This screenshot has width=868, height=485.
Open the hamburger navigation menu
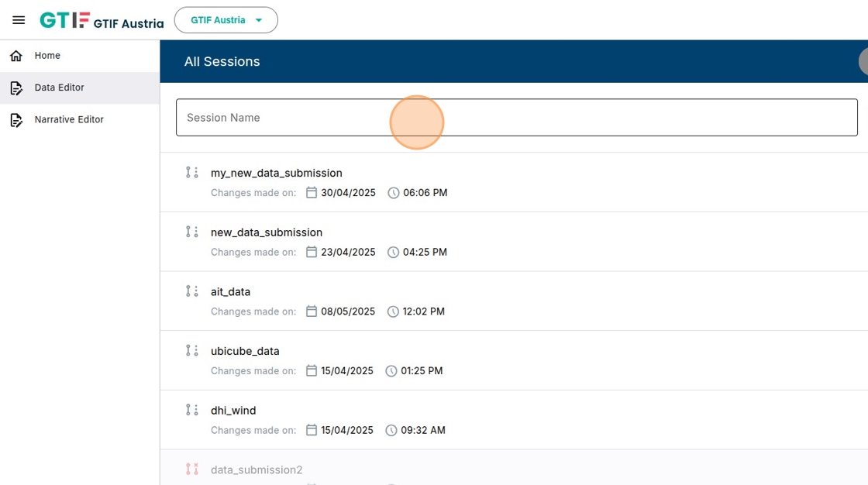click(x=19, y=20)
